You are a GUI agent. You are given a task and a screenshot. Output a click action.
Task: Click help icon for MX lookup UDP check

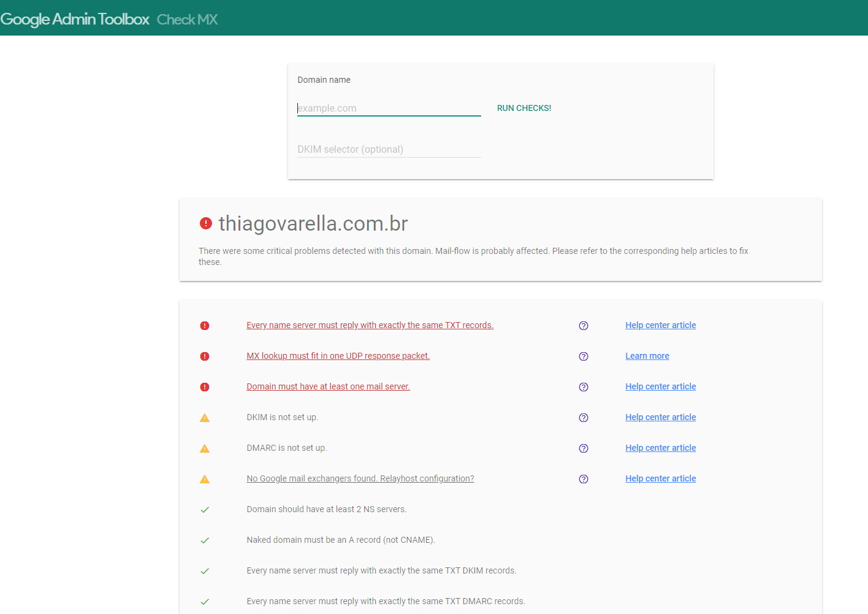[x=584, y=356]
